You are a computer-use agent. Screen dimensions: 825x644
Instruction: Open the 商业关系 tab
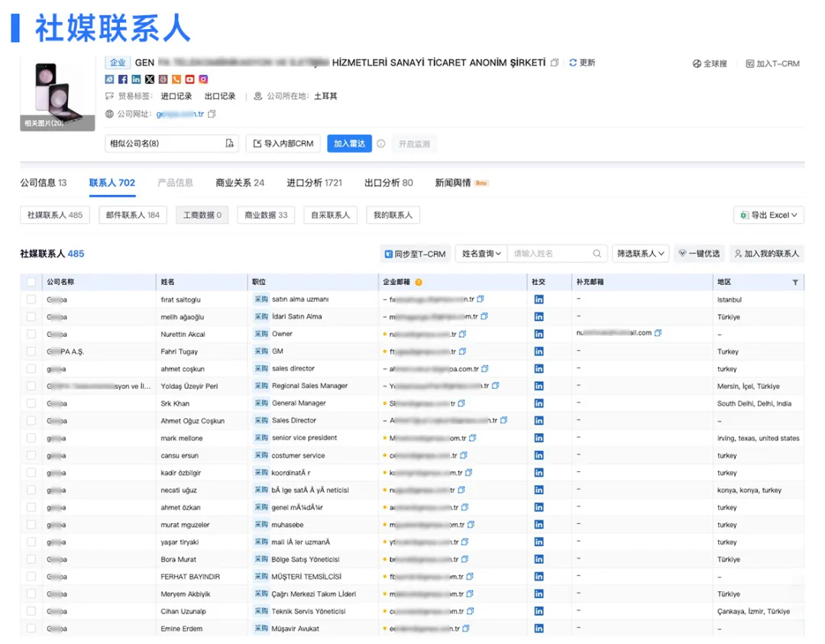click(240, 183)
